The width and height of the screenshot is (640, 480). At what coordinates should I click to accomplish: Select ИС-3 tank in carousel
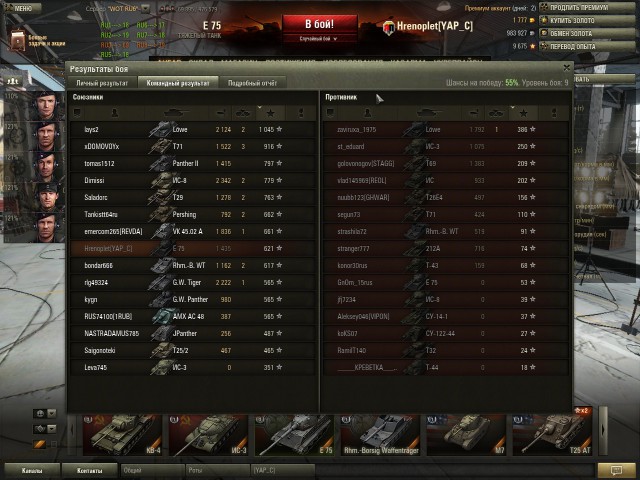[x=208, y=435]
